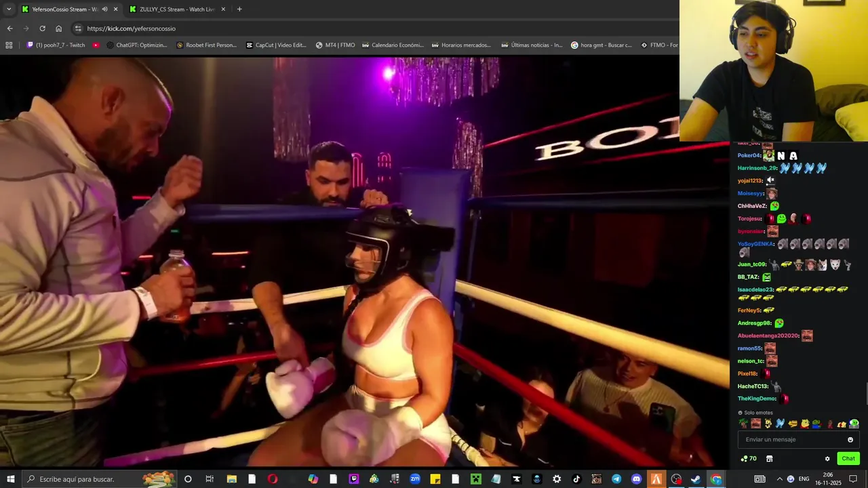Image resolution: width=868 pixels, height=488 pixels.
Task: Open Zoom app from taskbar
Action: pyautogui.click(x=415, y=479)
